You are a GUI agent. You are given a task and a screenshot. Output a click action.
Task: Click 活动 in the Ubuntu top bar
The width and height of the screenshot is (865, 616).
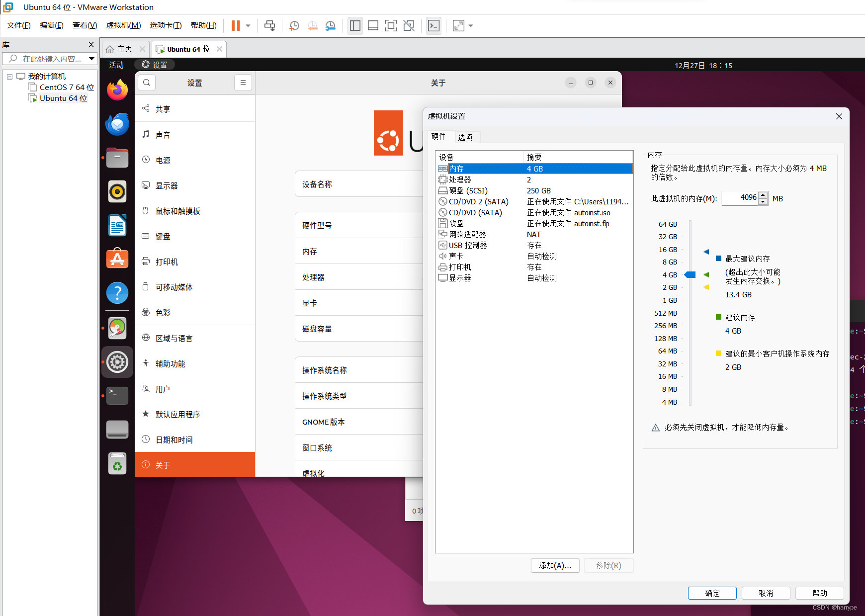[x=116, y=65]
